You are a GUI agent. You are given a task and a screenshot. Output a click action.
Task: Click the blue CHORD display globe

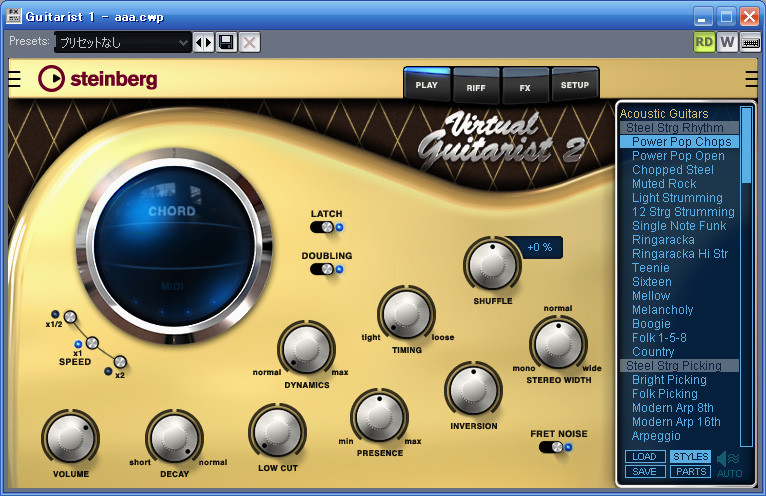tap(173, 246)
